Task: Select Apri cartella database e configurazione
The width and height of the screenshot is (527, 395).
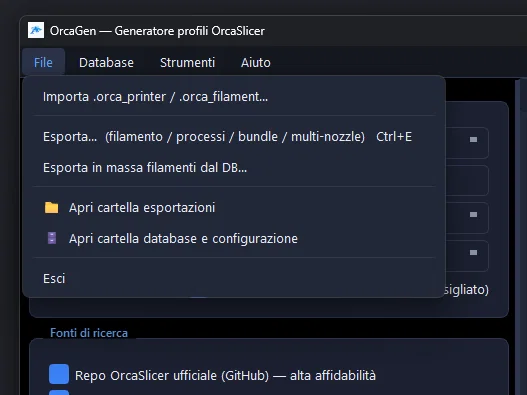Action: click(234, 238)
